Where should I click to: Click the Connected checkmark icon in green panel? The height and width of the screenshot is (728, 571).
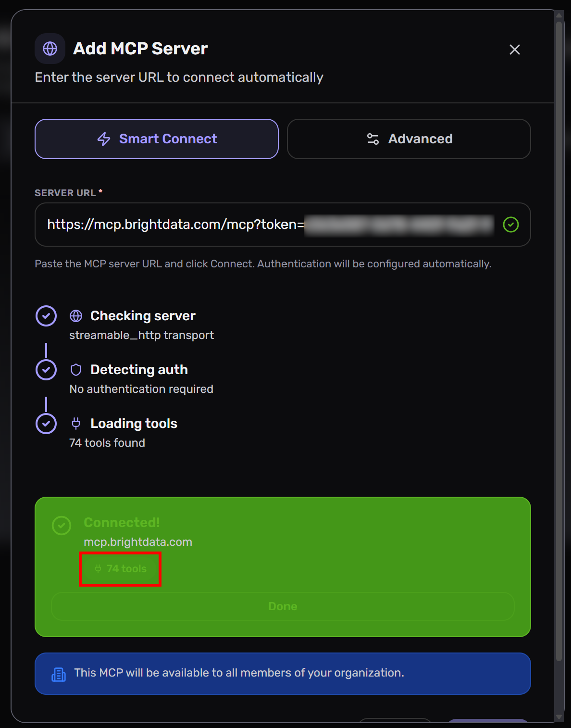click(62, 526)
